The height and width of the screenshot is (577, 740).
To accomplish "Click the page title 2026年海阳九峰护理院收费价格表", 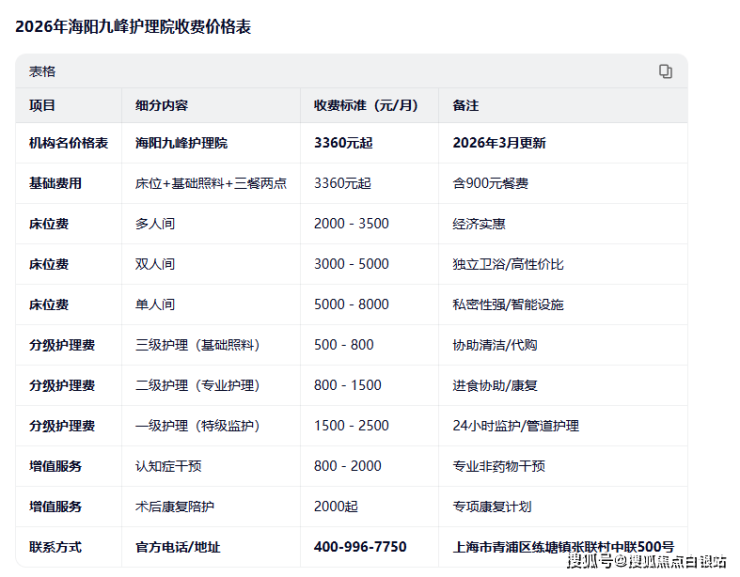I will pyautogui.click(x=133, y=27).
